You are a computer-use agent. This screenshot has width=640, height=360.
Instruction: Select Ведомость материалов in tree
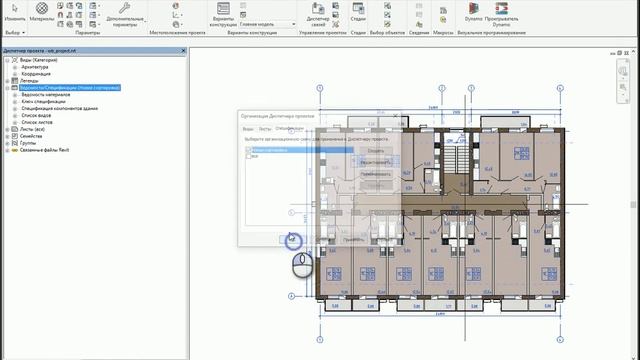pos(46,95)
